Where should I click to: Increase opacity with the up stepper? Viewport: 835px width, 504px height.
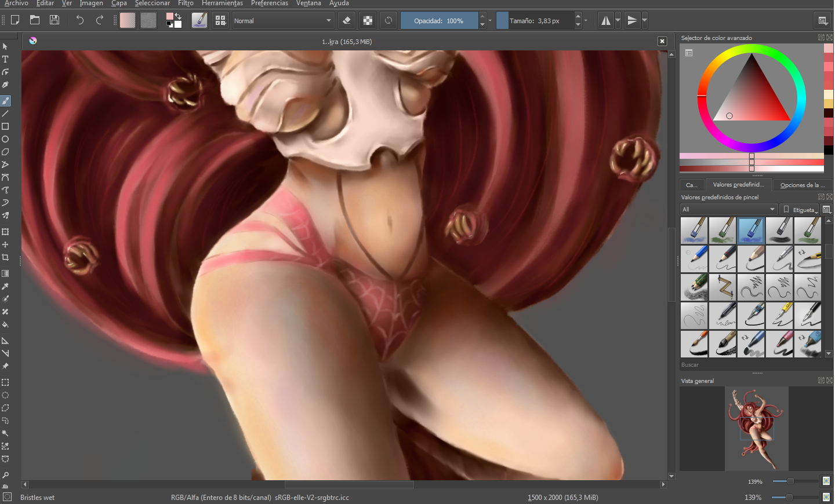(x=482, y=16)
